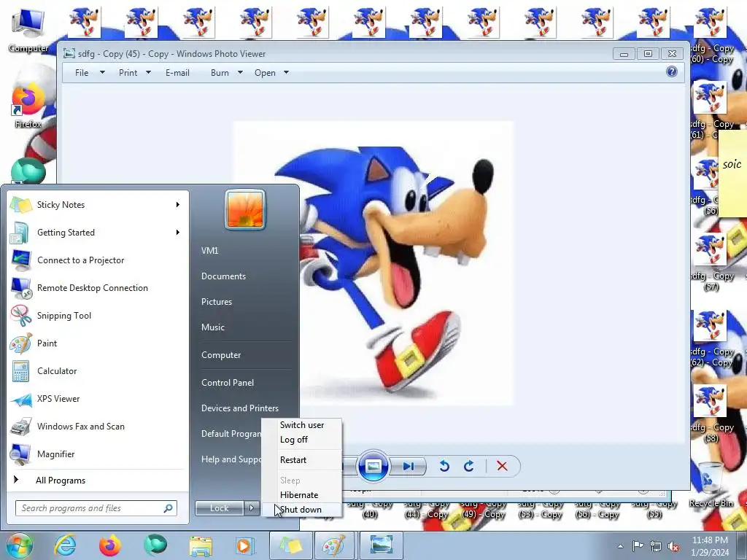Click the Lock button
The image size is (747, 560).
[x=220, y=508]
